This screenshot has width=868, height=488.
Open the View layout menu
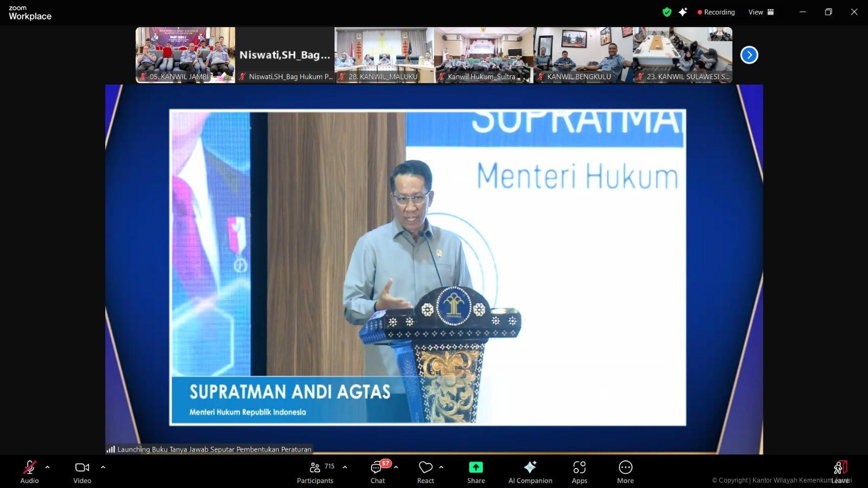click(761, 12)
